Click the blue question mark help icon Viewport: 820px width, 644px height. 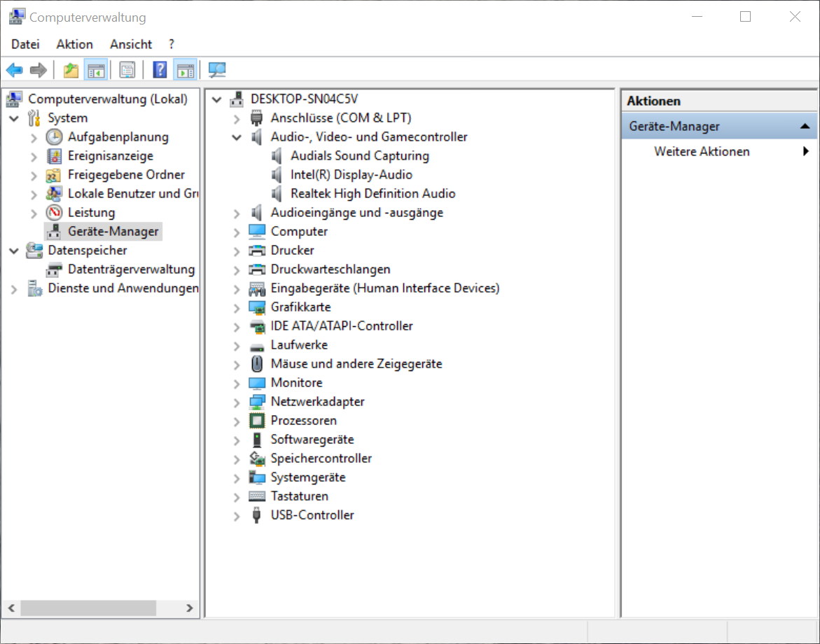point(160,70)
